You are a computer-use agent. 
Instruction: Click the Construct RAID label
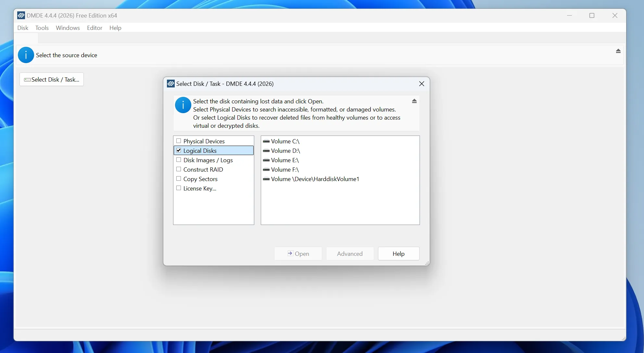[203, 169]
